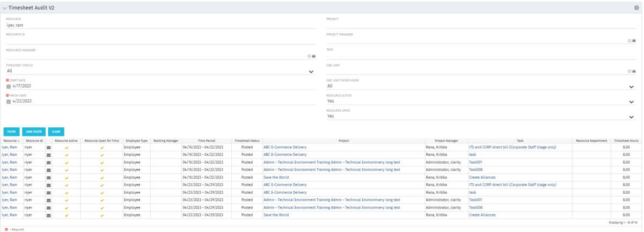Focus the Resource field containing 'iyer, ram'
Image resolution: width=644 pixels, height=232 pixels.
coord(161,25)
